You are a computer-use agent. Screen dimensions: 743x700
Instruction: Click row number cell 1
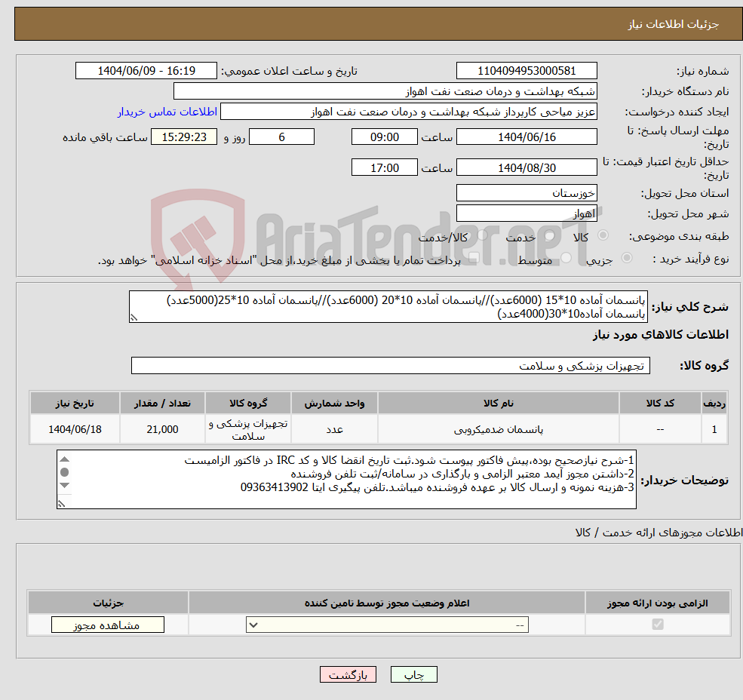pos(714,429)
